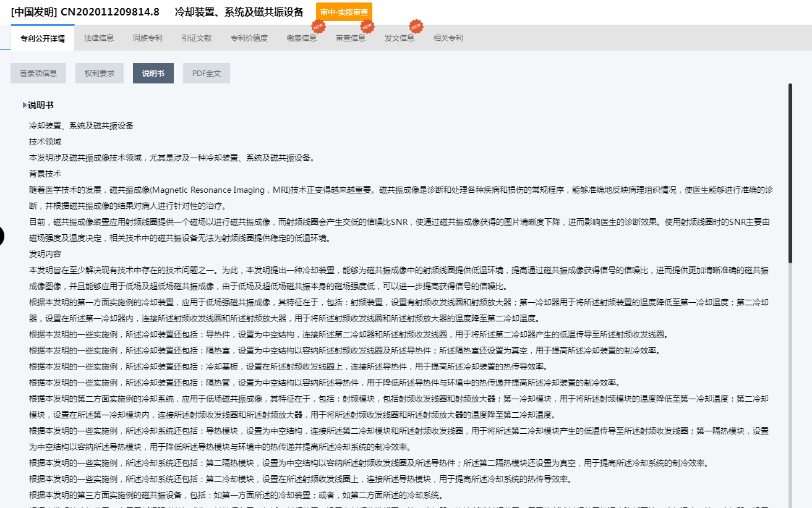
Task: Click the NEW badge above 发文信息
Action: click(x=416, y=27)
